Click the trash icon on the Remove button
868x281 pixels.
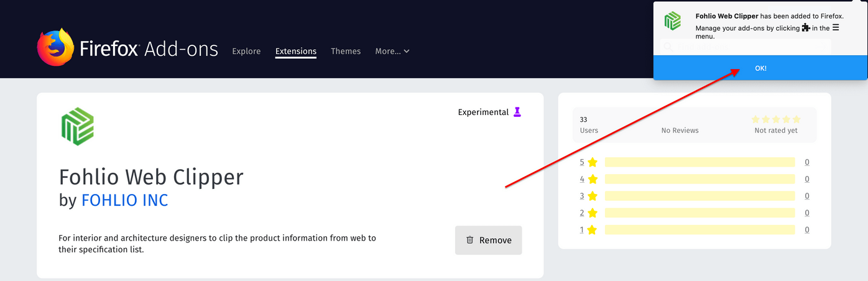coord(470,240)
